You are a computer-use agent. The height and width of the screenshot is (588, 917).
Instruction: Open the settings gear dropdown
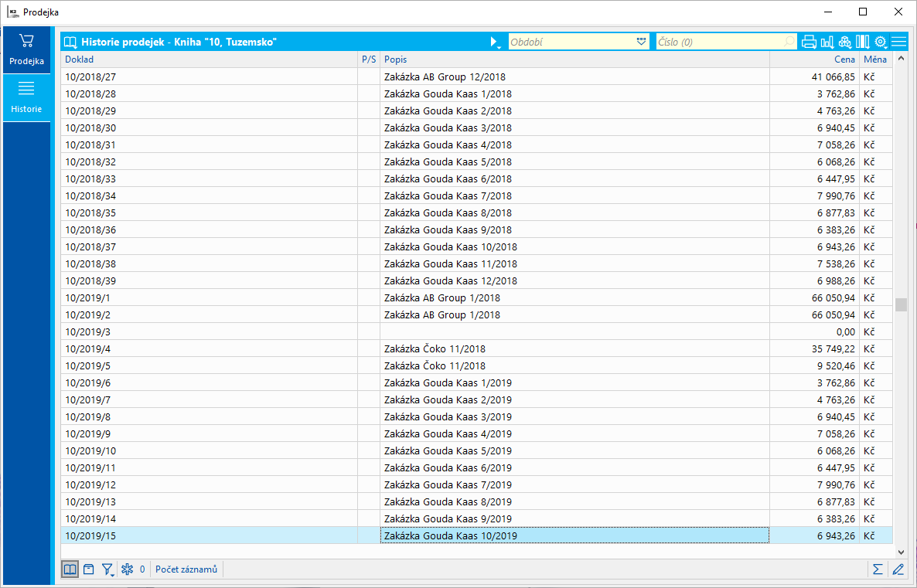coord(881,42)
